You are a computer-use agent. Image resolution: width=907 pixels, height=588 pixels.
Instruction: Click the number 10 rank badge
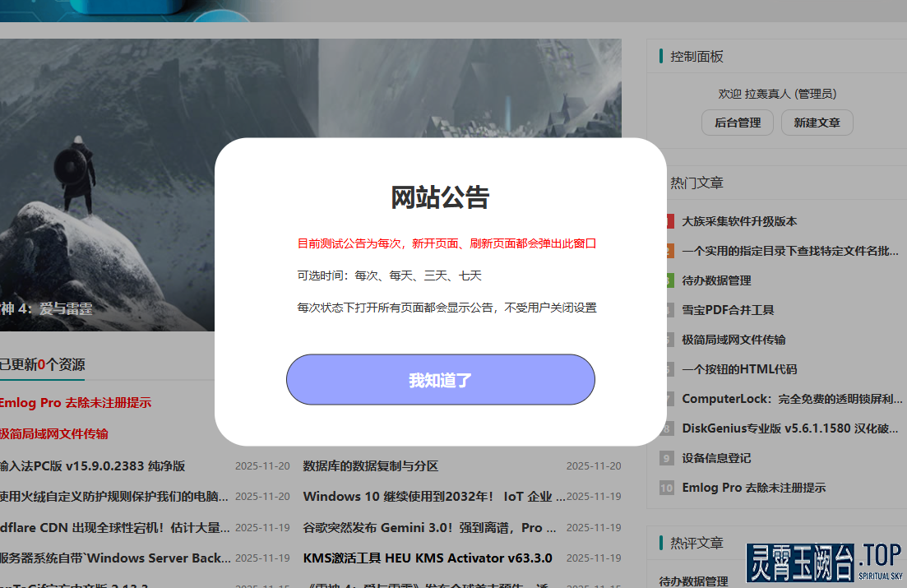pos(667,488)
